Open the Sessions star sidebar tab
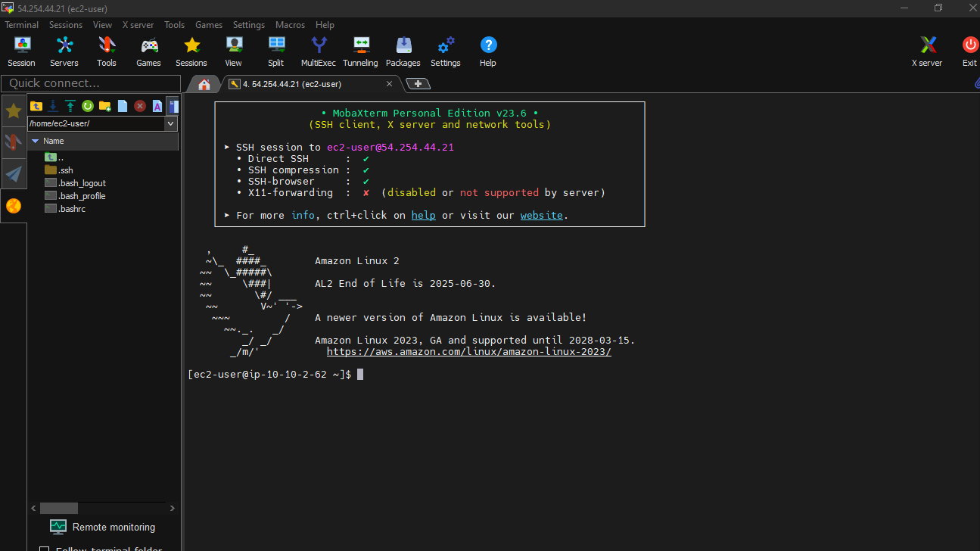Image resolution: width=980 pixels, height=551 pixels. (x=14, y=111)
